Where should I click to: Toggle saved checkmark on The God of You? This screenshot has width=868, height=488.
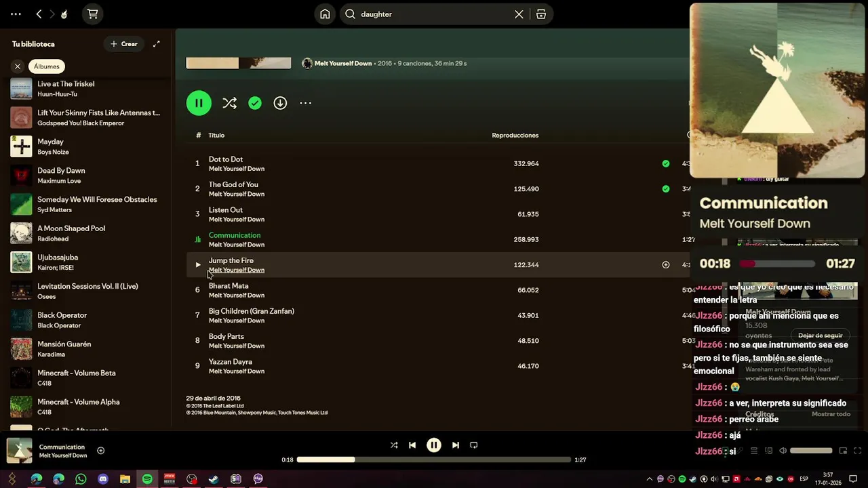666,188
